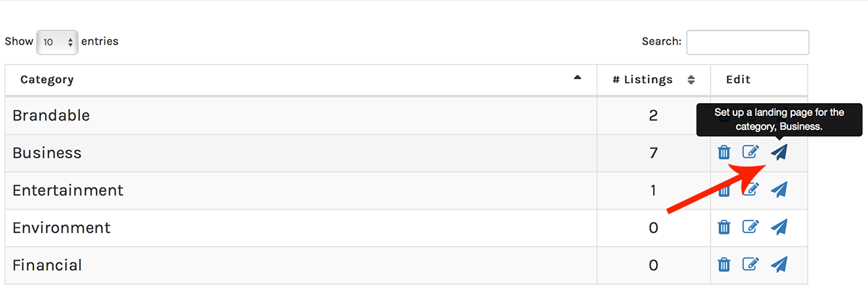Set up landing page for Business

point(779,152)
